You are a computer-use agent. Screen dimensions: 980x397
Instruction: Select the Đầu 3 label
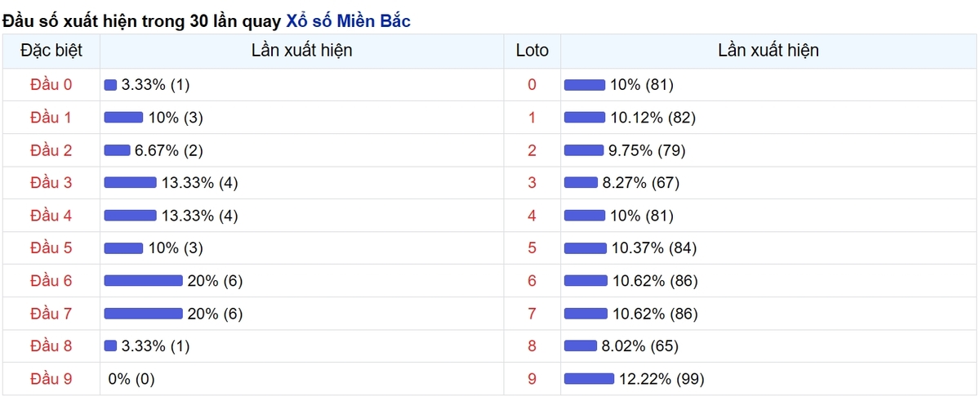pos(51,183)
